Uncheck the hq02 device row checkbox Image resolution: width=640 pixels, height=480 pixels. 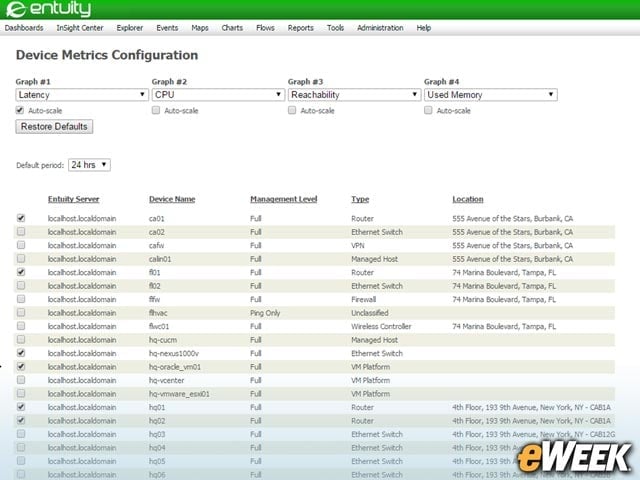pos(21,420)
